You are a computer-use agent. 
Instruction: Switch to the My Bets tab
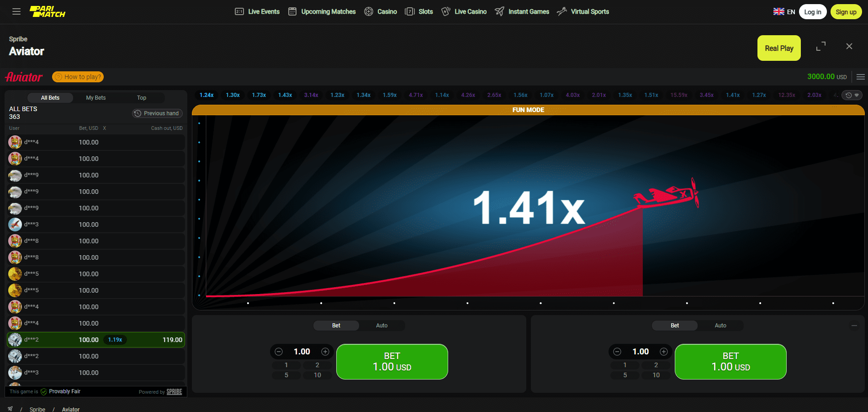click(96, 98)
